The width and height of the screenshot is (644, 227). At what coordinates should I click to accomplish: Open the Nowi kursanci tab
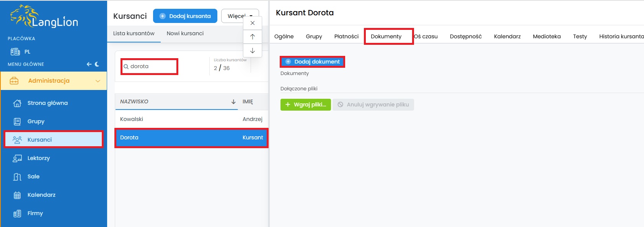coord(185,33)
